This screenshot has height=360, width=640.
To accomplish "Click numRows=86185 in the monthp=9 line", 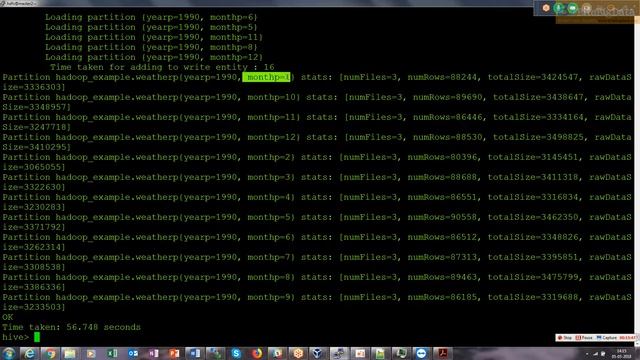I will pyautogui.click(x=442, y=297).
